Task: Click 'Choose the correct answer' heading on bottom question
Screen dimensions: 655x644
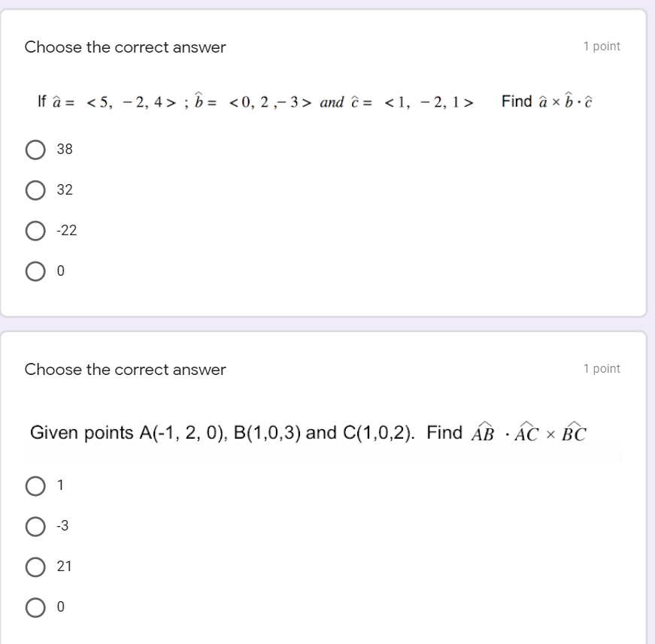Action: 125,370
